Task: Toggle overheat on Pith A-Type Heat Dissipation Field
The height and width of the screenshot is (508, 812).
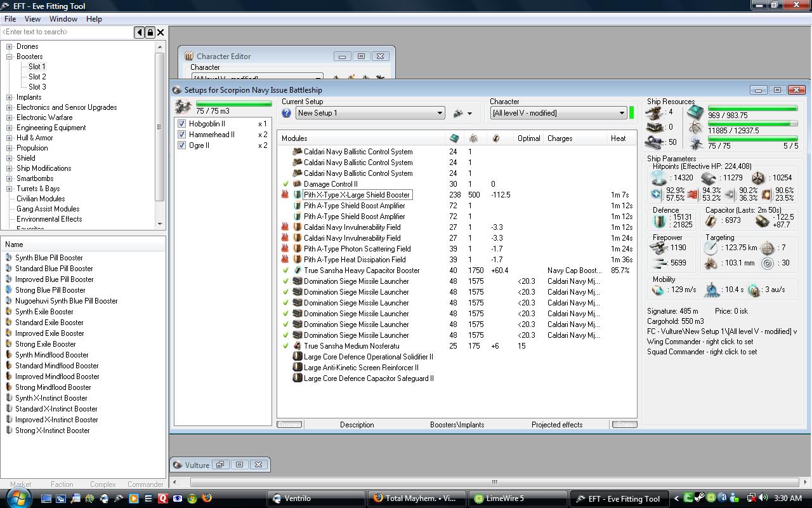Action: pos(285,260)
